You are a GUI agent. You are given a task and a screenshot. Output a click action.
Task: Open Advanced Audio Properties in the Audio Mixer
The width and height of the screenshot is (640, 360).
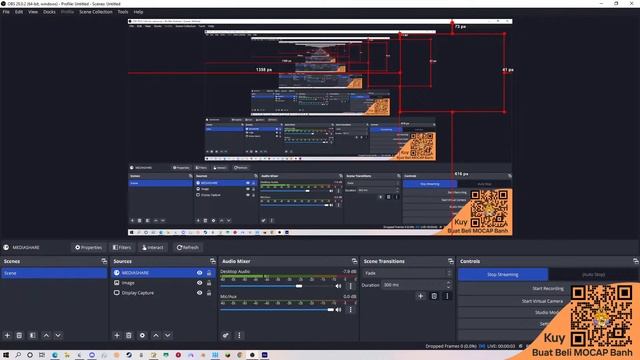[x=226, y=335]
